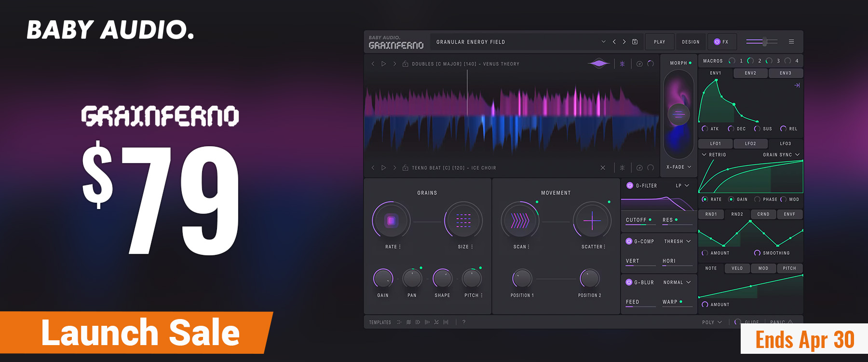Click the Design view button
This screenshot has width=868, height=362.
pyautogui.click(x=691, y=42)
